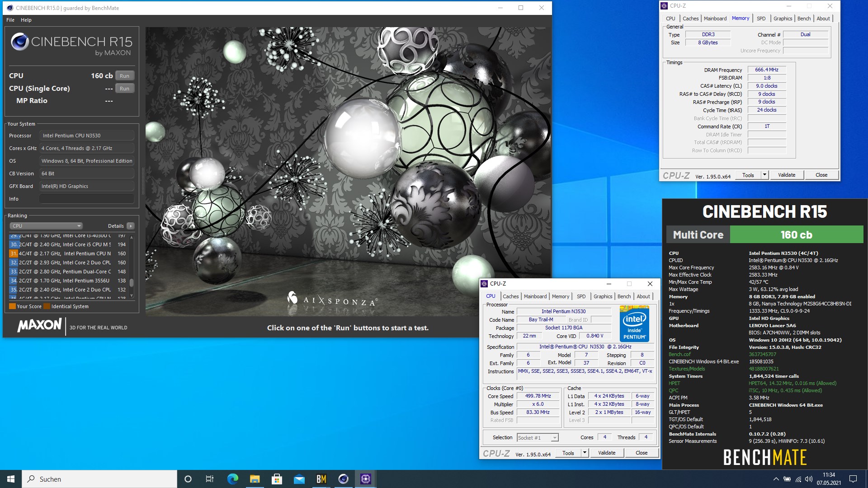Image resolution: width=868 pixels, height=488 pixels.
Task: Launch Microsoft Edge from taskbar
Action: pyautogui.click(x=232, y=479)
